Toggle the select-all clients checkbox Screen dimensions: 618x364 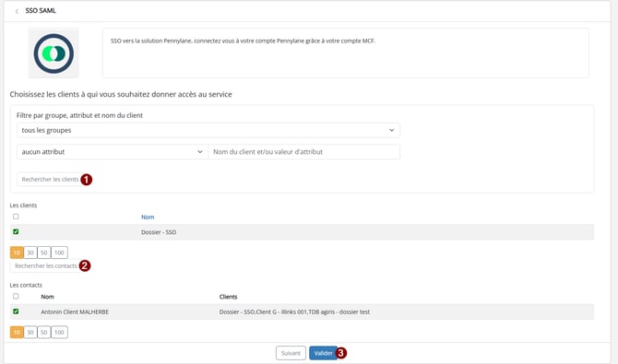(16, 217)
